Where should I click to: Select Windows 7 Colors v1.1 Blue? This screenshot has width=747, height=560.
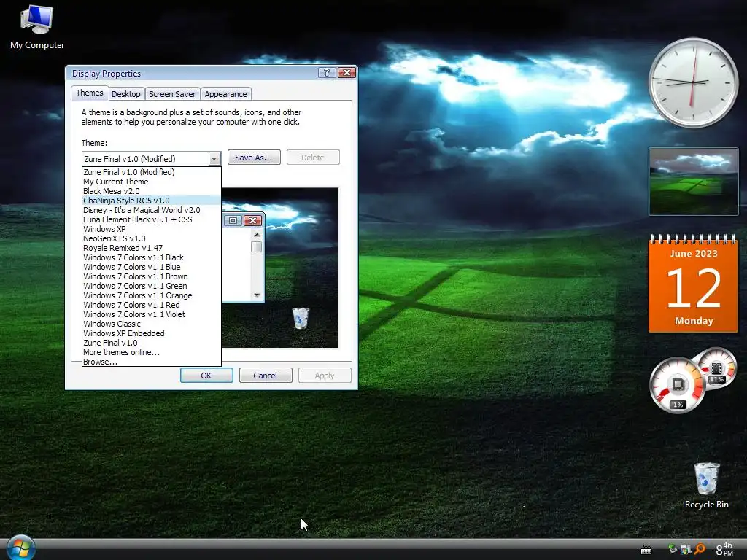(152, 267)
